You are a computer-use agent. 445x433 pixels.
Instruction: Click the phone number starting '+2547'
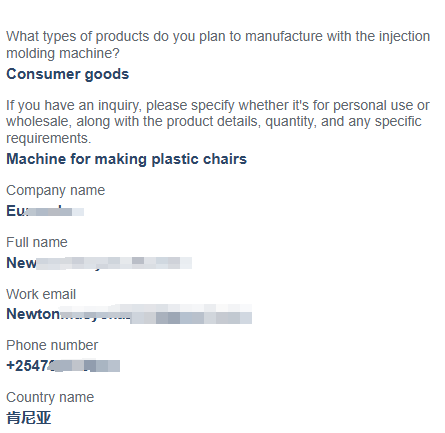[x=63, y=366]
